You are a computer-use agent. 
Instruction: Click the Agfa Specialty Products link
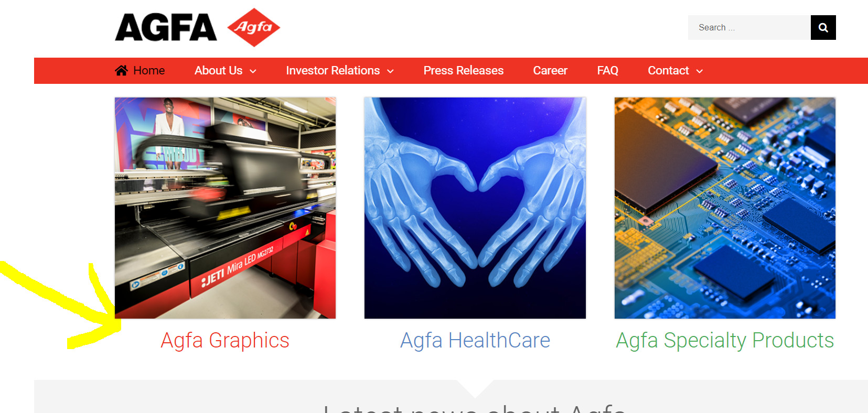point(725,340)
